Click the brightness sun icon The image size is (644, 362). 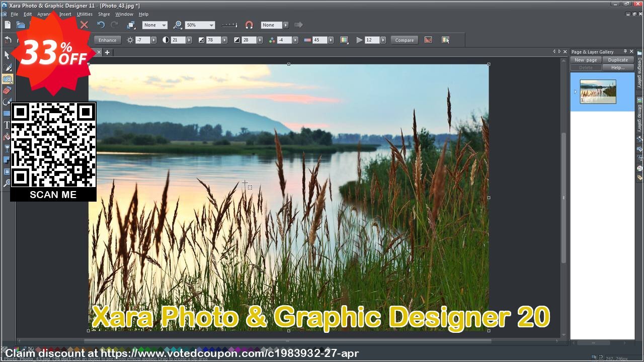coord(130,40)
